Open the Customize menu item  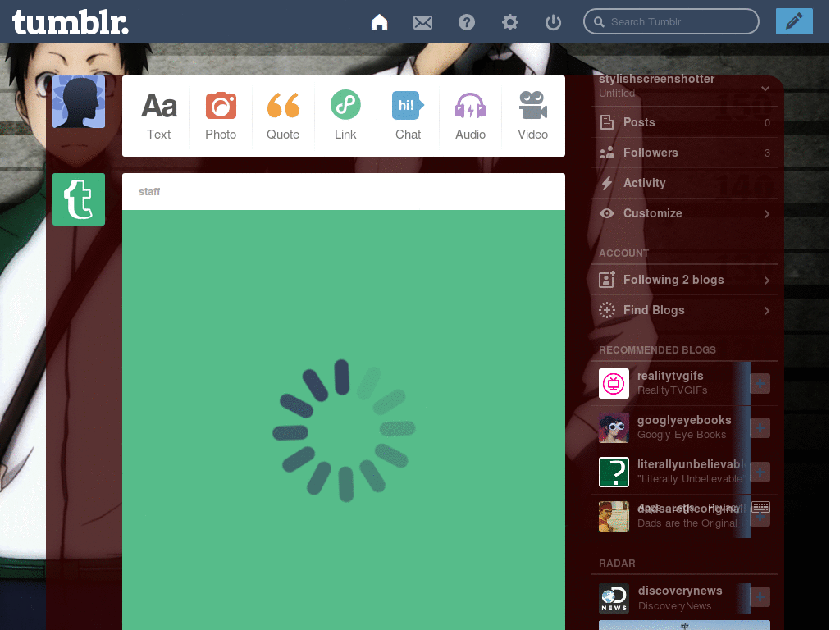[x=684, y=214]
